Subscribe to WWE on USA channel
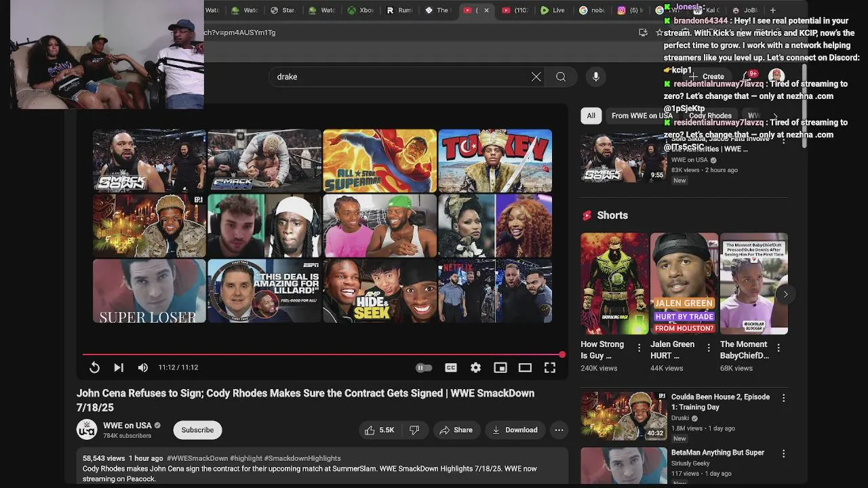Viewport: 868px width, 488px height. 197,430
